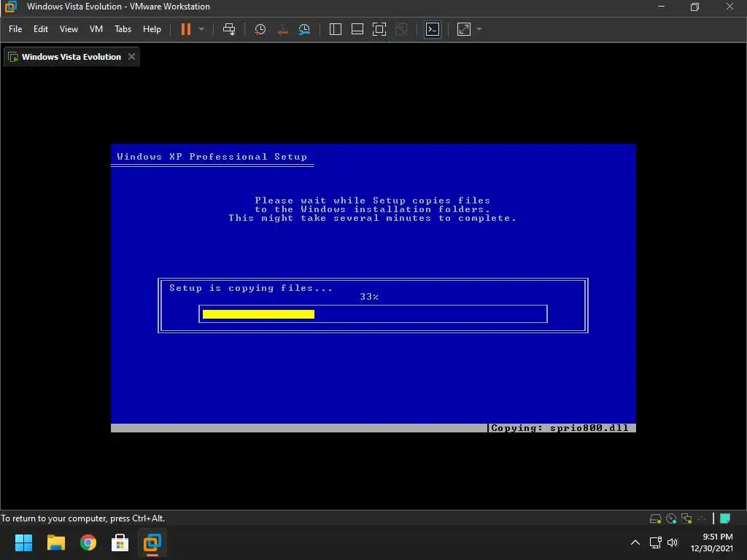The image size is (747, 560).
Task: Click the stretch guest display icon
Action: click(463, 29)
